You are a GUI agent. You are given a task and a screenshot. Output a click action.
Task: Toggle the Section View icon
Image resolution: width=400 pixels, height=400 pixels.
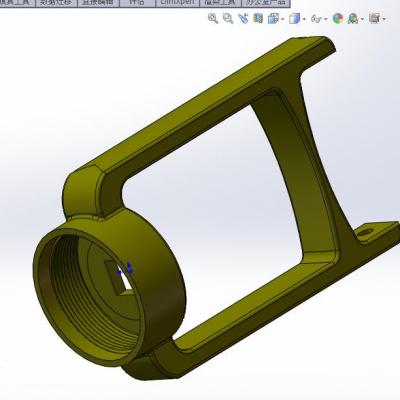(x=258, y=18)
